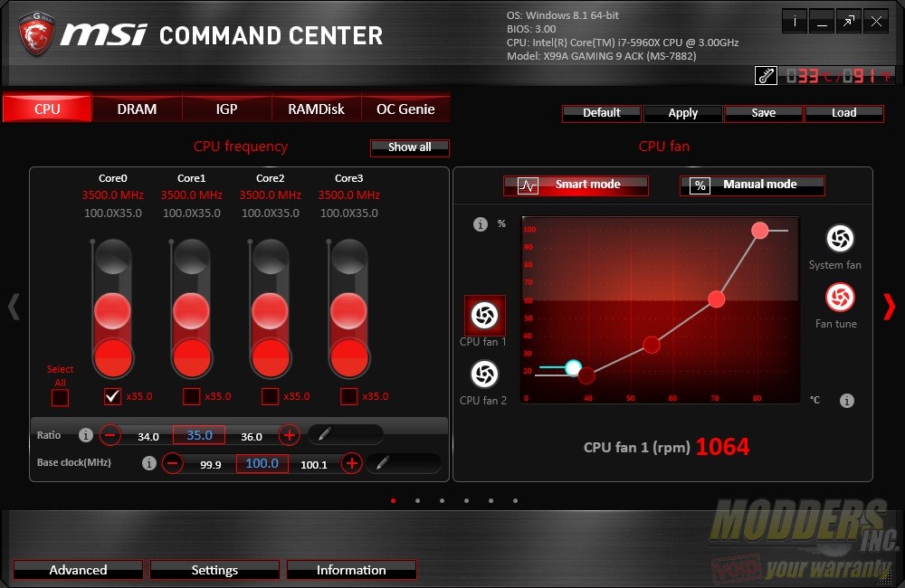Open the RAMDisk tab

click(316, 109)
